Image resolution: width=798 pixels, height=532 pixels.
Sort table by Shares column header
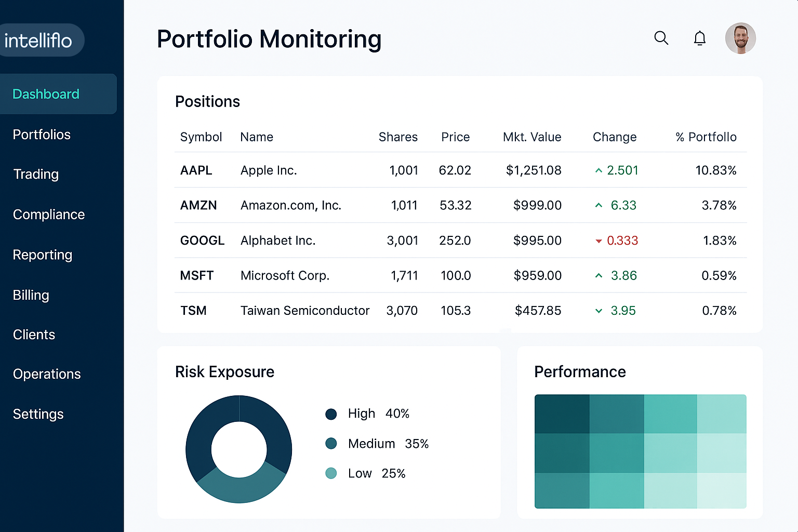tap(398, 137)
